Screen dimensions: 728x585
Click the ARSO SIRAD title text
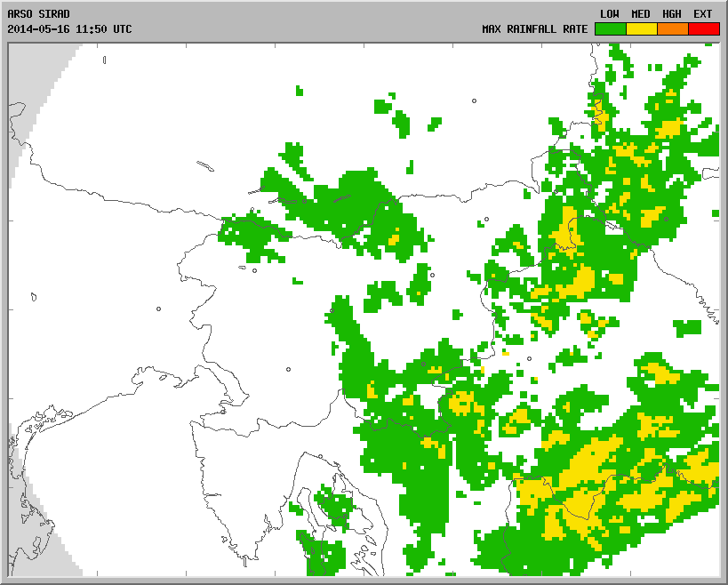pyautogui.click(x=38, y=14)
